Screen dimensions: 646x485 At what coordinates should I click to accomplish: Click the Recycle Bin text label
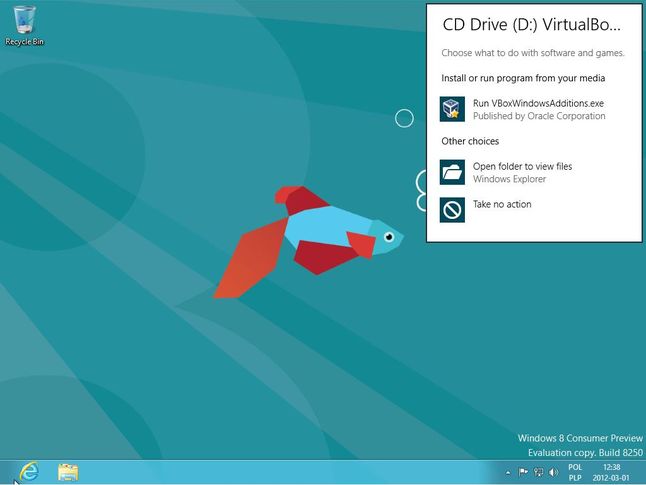pos(24,42)
